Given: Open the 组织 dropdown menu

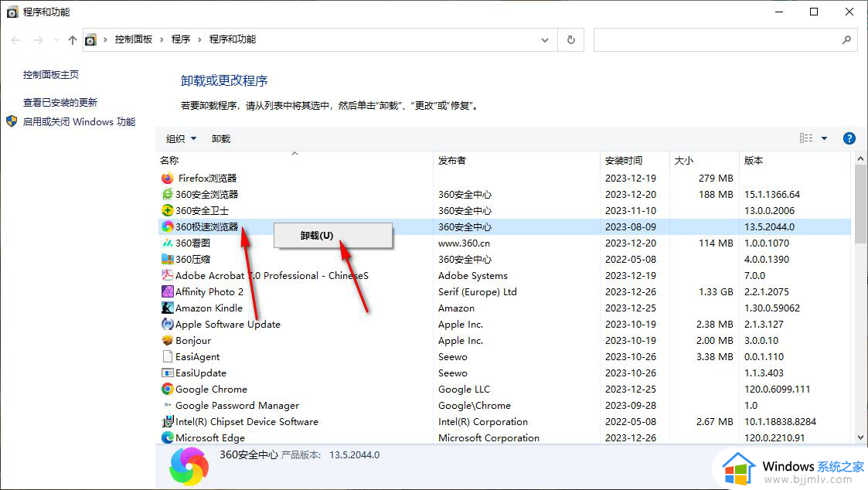Looking at the screenshot, I should (181, 139).
